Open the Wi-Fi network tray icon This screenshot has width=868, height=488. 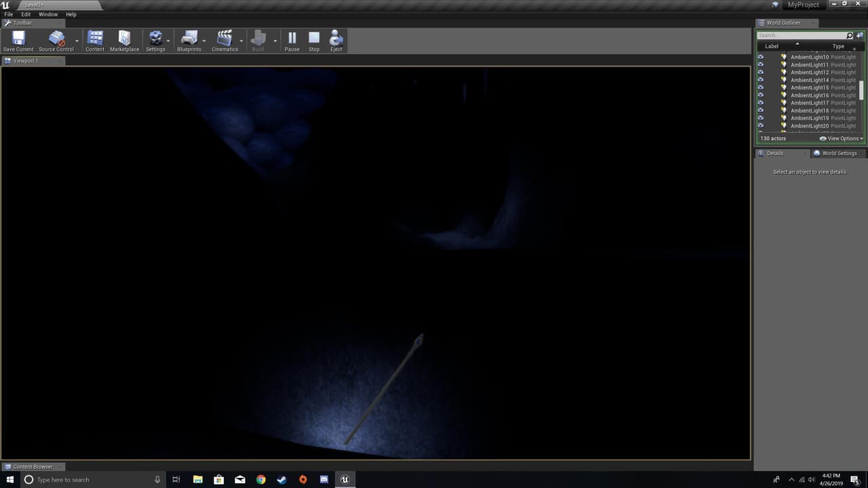tap(802, 480)
